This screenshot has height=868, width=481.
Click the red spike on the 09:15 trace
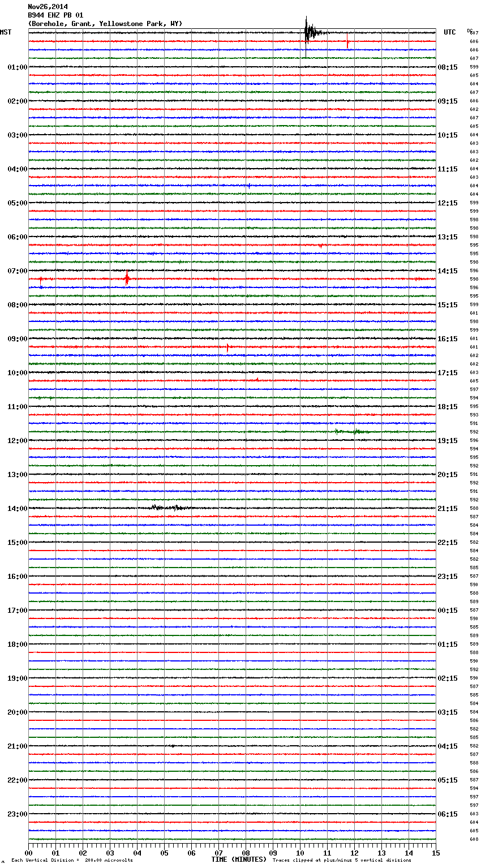click(227, 347)
